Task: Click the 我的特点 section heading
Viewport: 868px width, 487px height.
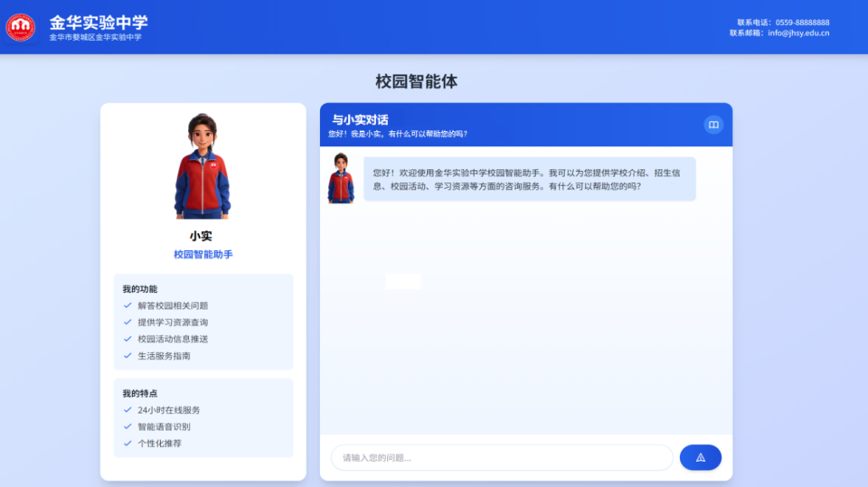Action: 140,393
